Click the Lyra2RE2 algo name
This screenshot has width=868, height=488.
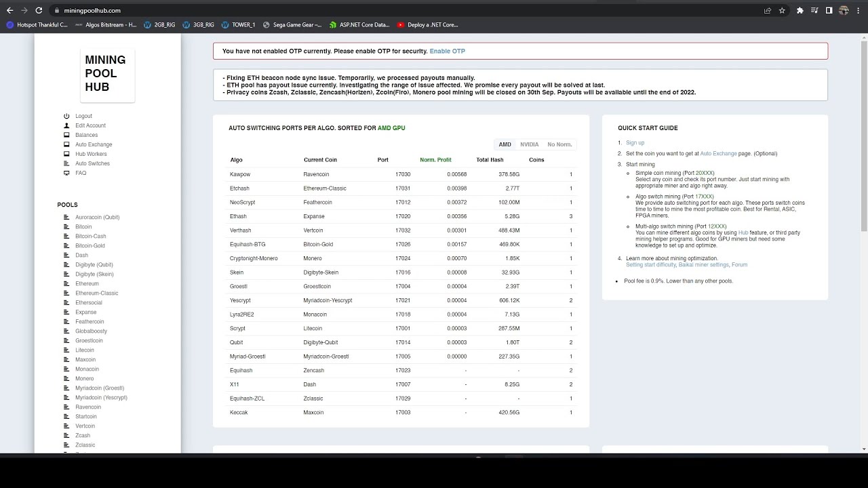pyautogui.click(x=242, y=314)
